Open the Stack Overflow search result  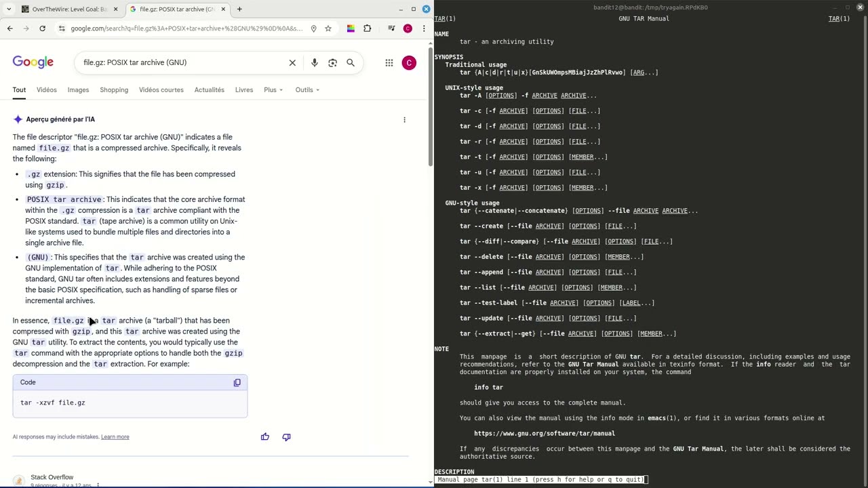click(x=52, y=477)
